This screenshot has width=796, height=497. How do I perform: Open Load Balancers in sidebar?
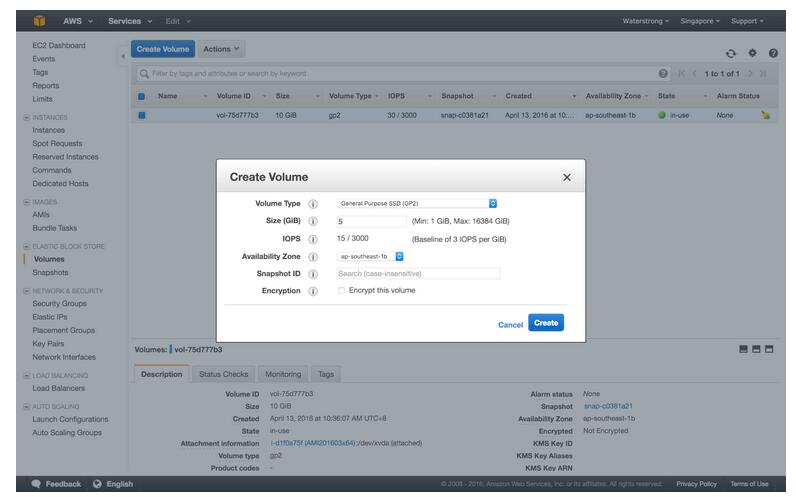tap(58, 388)
